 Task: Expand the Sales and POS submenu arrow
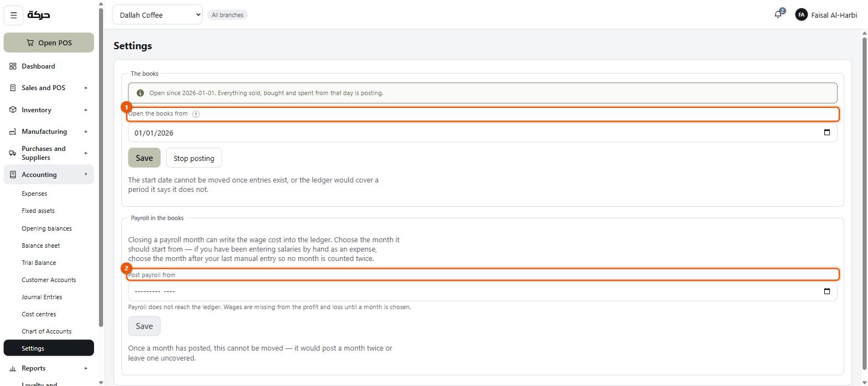tap(86, 88)
